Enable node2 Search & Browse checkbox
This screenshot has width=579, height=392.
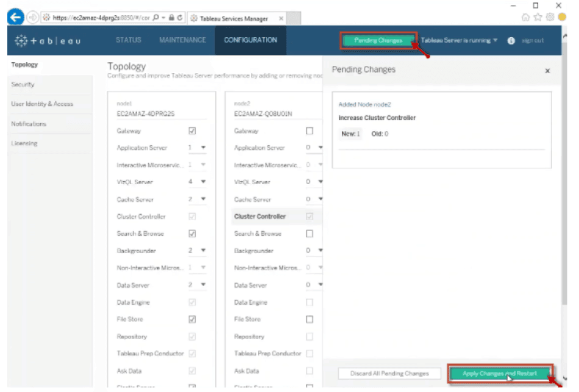pyautogui.click(x=309, y=233)
